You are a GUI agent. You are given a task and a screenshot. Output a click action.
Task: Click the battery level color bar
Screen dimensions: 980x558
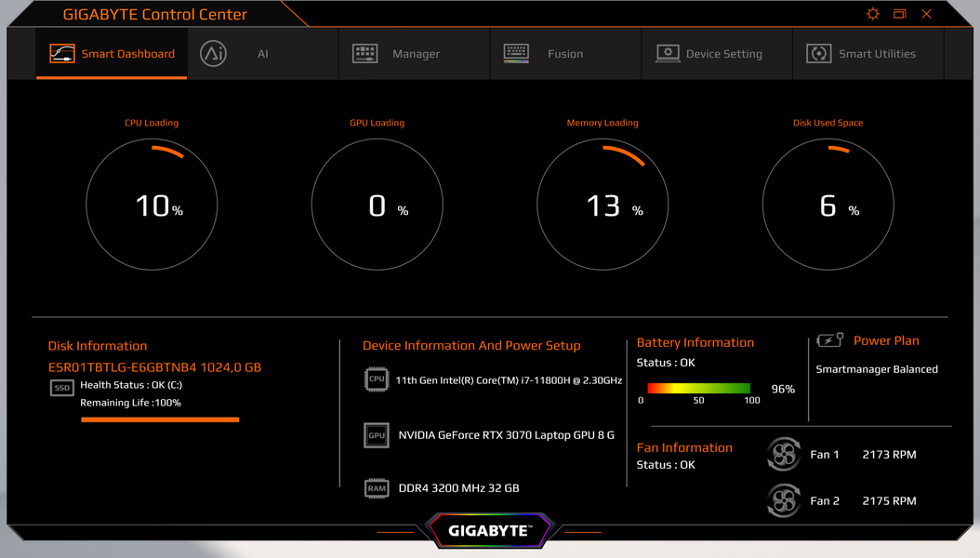(x=699, y=388)
